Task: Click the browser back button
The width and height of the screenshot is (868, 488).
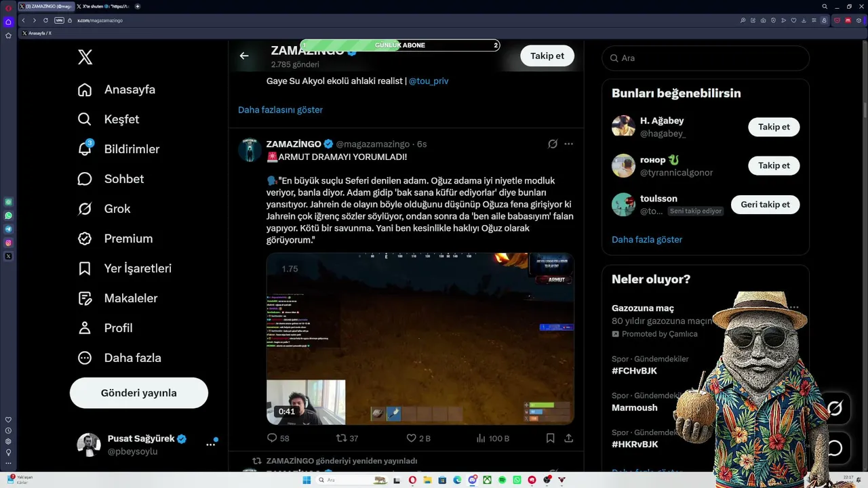Action: click(23, 20)
